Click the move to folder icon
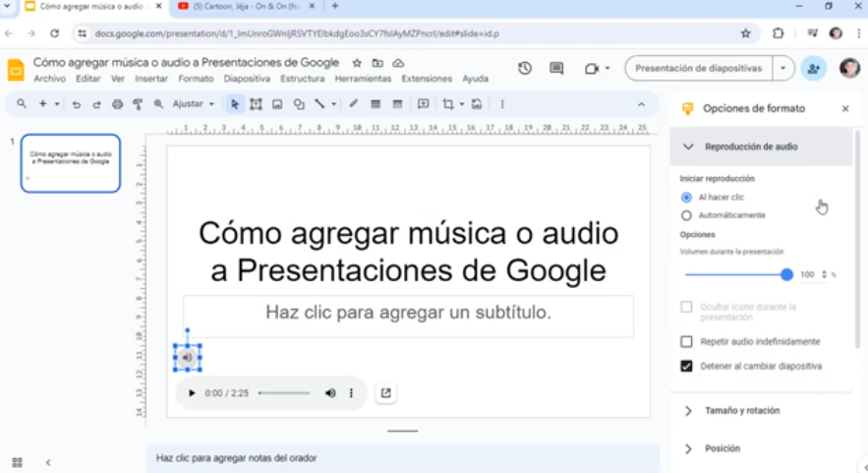Screen dimensions: 868x473 (377, 63)
